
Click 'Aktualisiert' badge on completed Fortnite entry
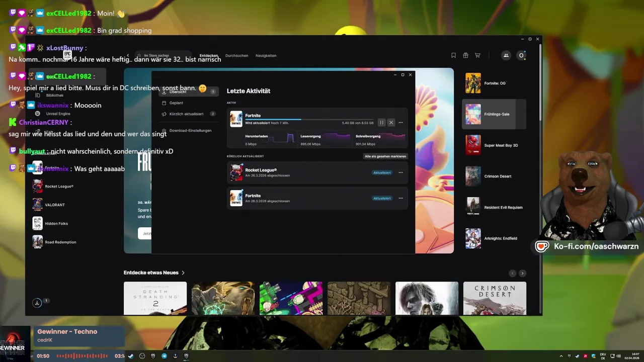pyautogui.click(x=382, y=198)
